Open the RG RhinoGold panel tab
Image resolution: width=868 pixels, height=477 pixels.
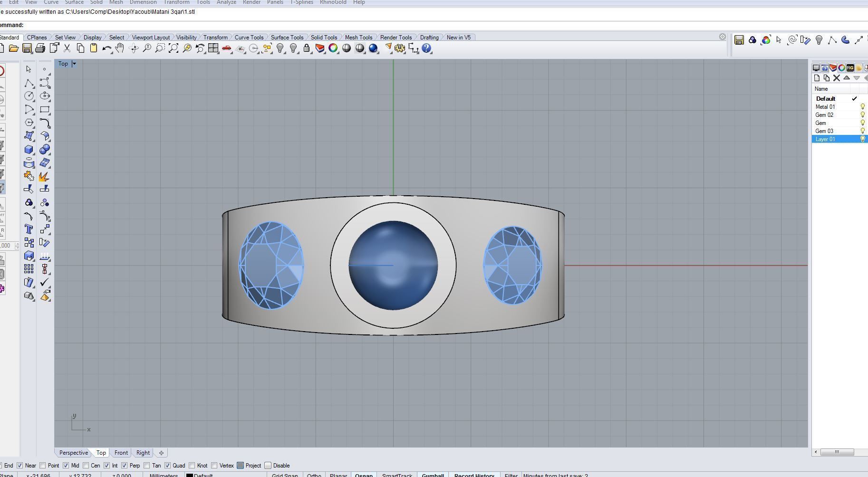(x=850, y=67)
